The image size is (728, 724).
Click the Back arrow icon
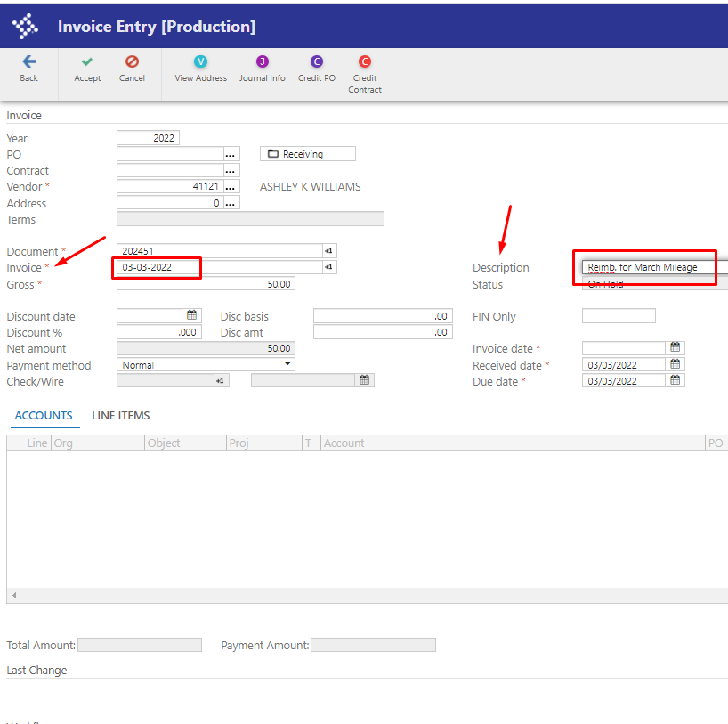tap(28, 61)
